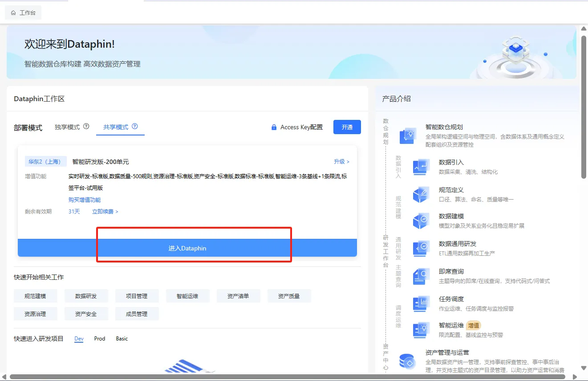Open the 资产质量 quick start shortcut
588x381 pixels.
click(x=289, y=296)
